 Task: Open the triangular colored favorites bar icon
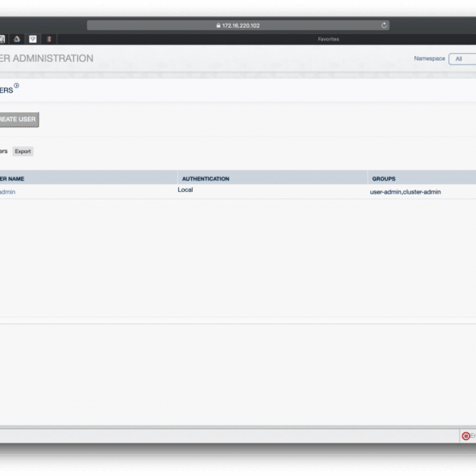(17, 39)
